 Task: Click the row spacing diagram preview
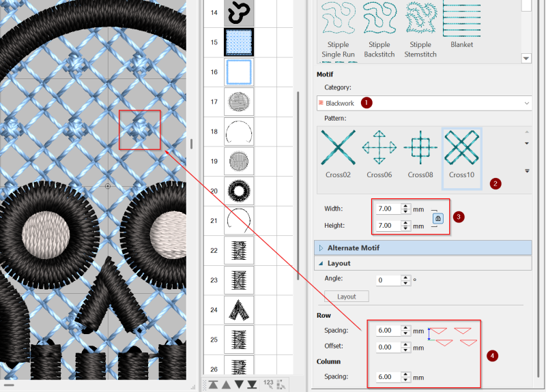pos(452,336)
